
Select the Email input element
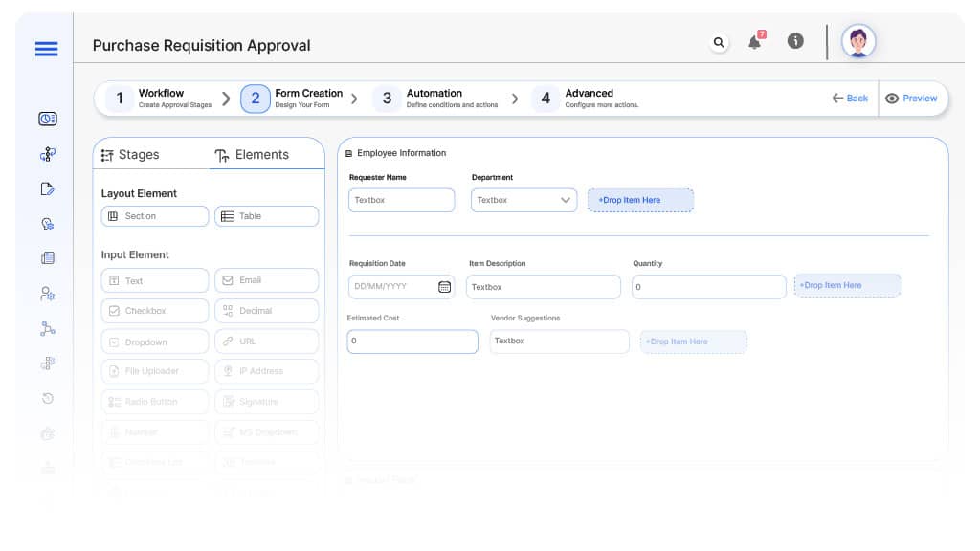pos(266,280)
